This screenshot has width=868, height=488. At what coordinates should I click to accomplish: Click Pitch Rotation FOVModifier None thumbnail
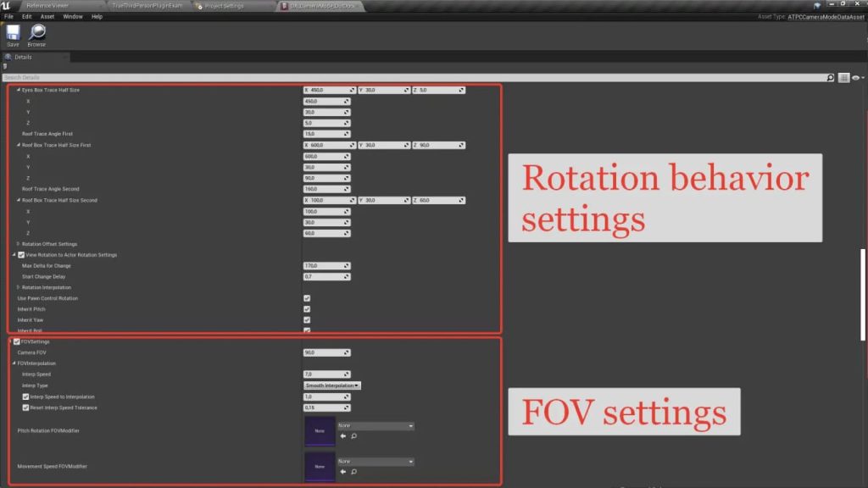320,431
